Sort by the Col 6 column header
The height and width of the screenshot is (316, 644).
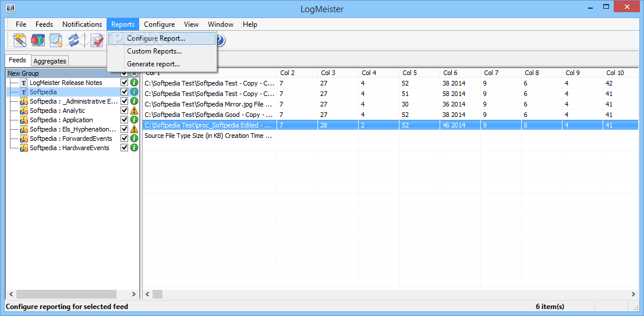click(x=460, y=73)
